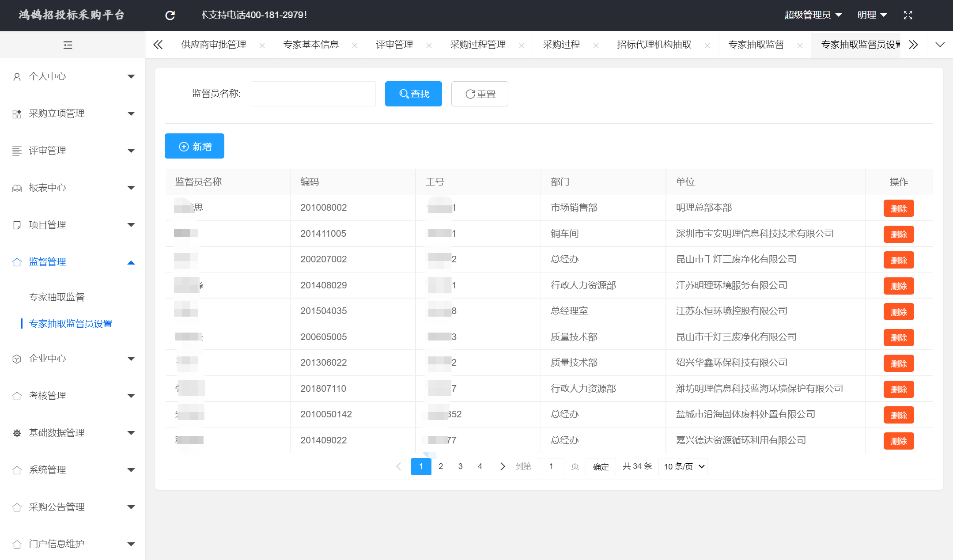Viewport: 953px width, 560px height.
Task: Open the 10 条/页 page size dropdown
Action: [683, 466]
